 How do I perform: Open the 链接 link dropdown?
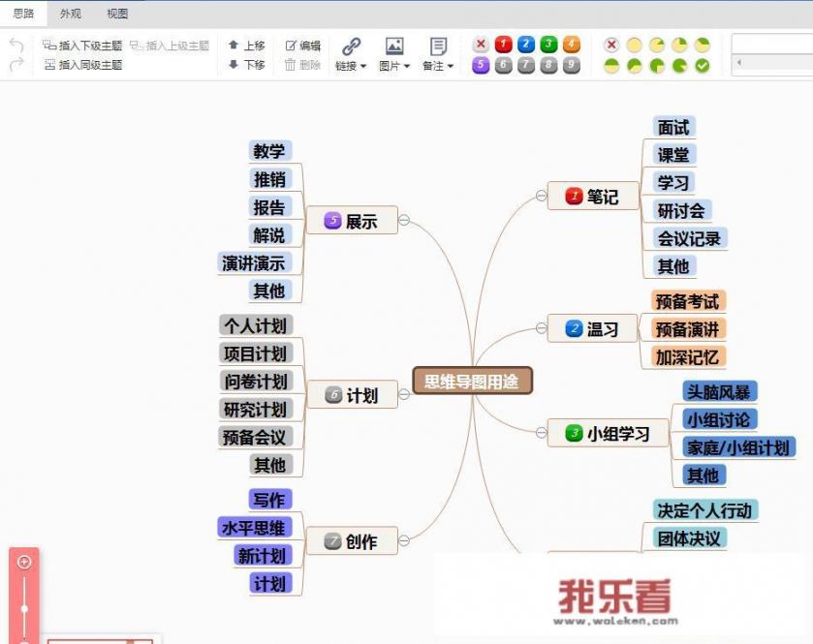[351, 66]
